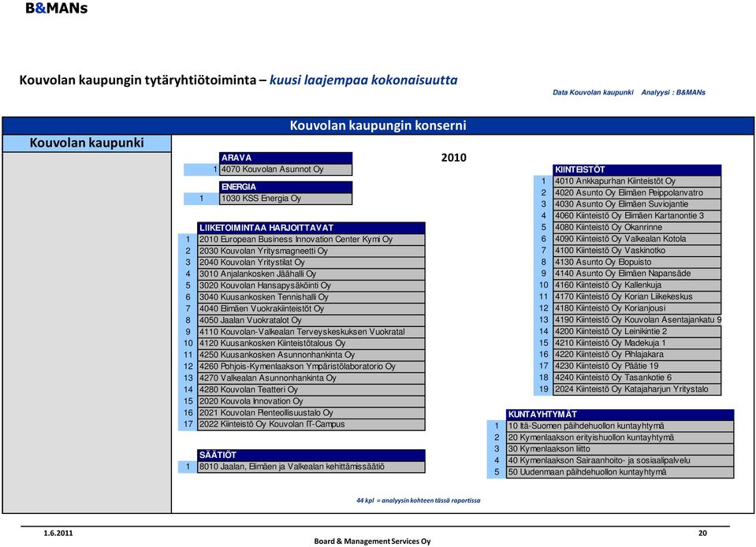
Task: Click the B&MANs logo
Action: [57, 8]
